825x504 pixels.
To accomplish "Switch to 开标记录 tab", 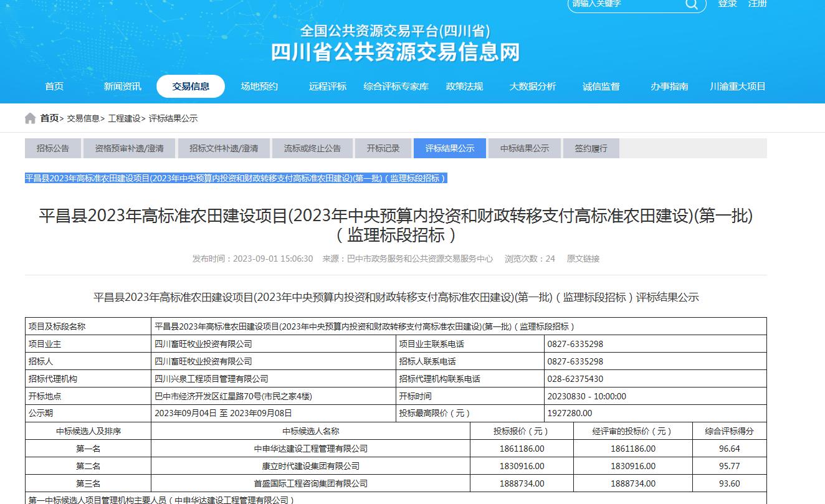I will click(x=383, y=148).
